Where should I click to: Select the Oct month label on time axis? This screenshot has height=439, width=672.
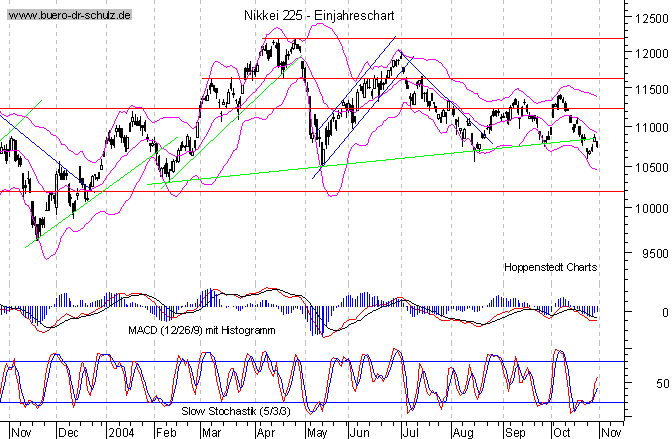tap(561, 431)
